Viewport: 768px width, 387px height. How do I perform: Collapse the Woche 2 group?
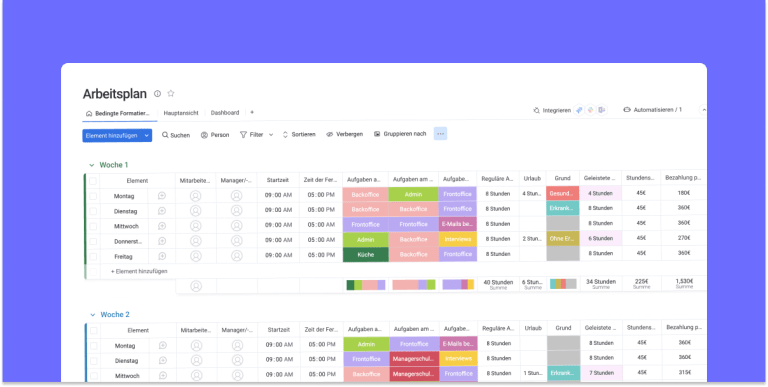tap(92, 315)
